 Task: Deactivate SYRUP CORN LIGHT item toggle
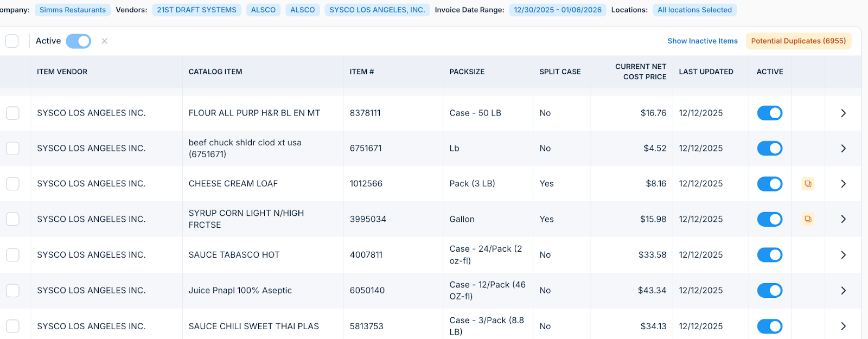point(770,219)
